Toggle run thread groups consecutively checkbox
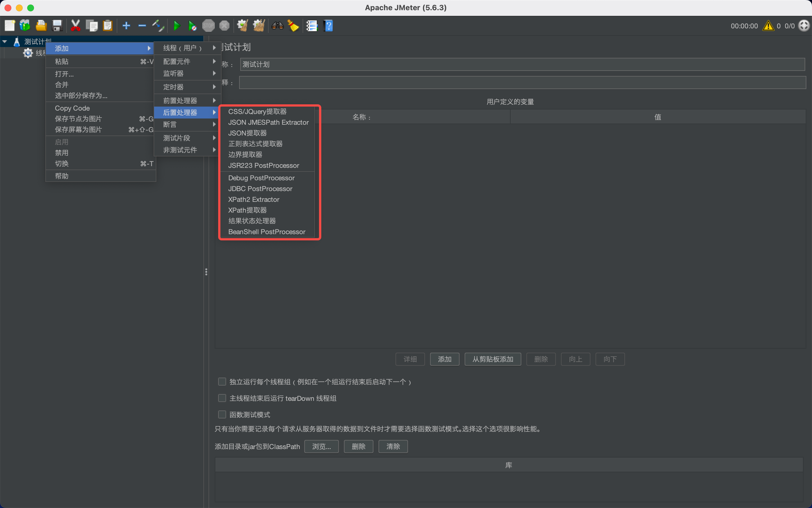Viewport: 812px width, 508px height. (222, 382)
